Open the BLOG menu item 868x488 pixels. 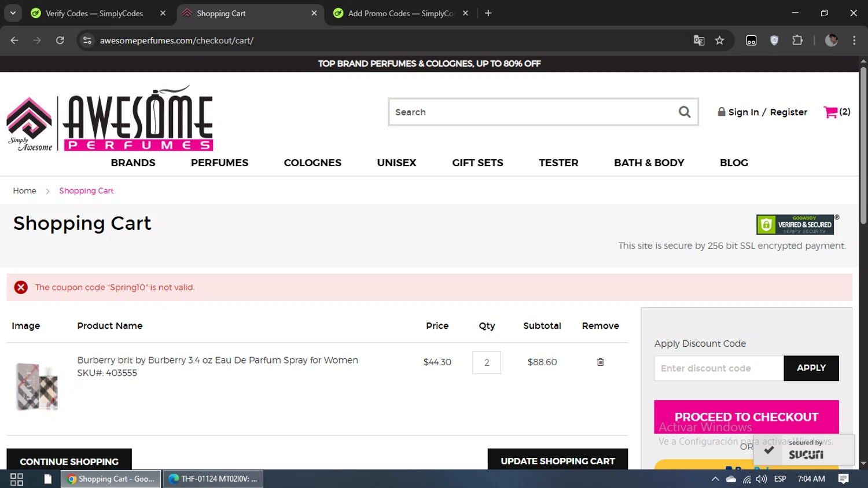tap(734, 163)
